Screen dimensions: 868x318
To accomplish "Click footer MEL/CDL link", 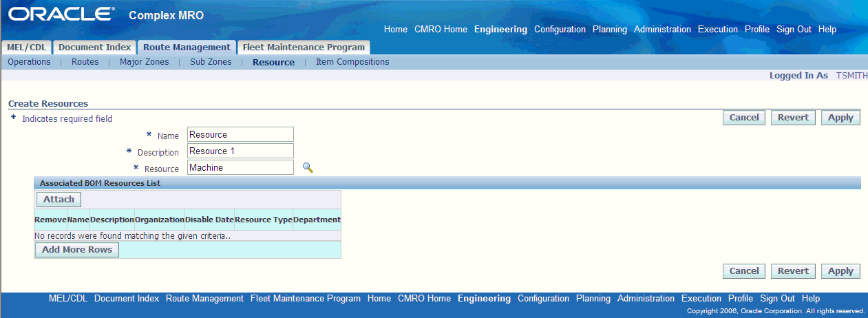I will click(x=68, y=299).
